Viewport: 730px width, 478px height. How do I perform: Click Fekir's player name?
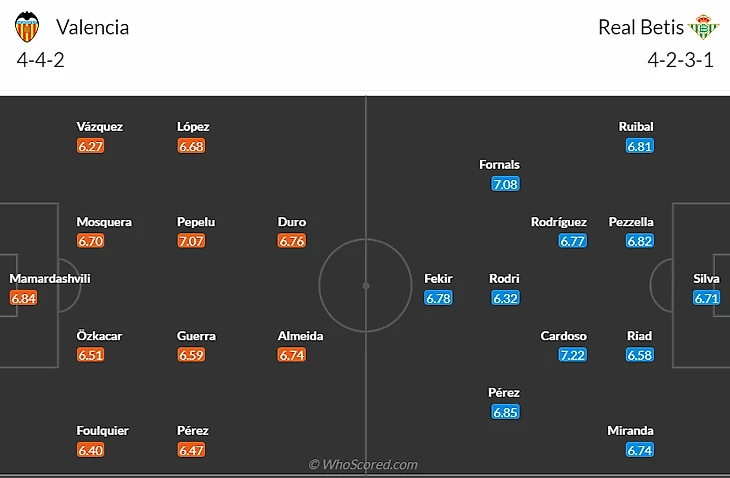(438, 279)
